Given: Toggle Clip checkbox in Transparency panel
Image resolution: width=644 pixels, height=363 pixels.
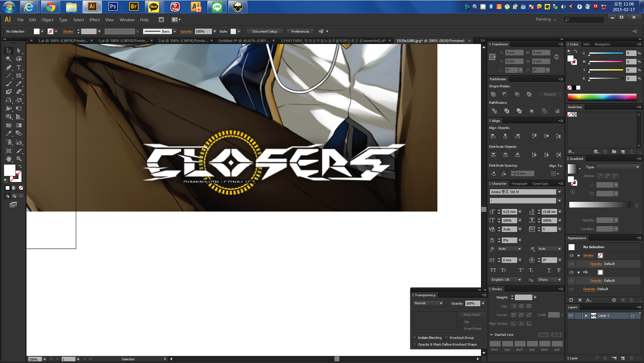Looking at the screenshot, I should pos(461,322).
